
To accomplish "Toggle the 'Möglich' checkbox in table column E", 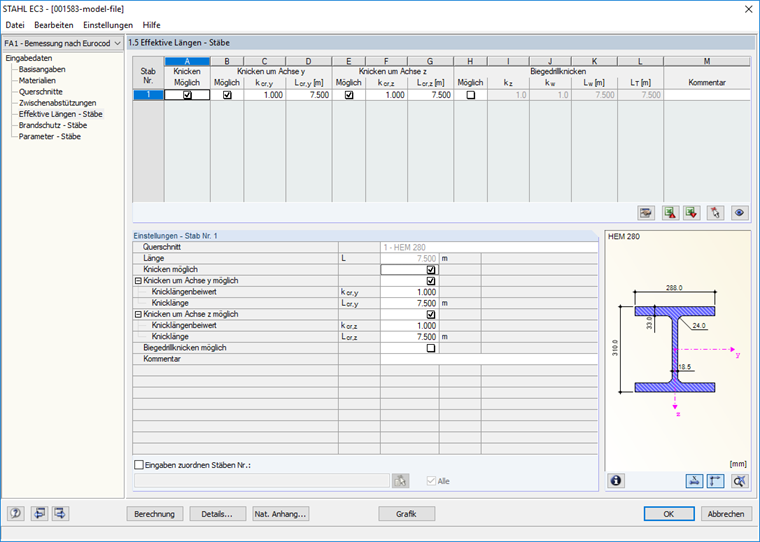I will click(348, 95).
